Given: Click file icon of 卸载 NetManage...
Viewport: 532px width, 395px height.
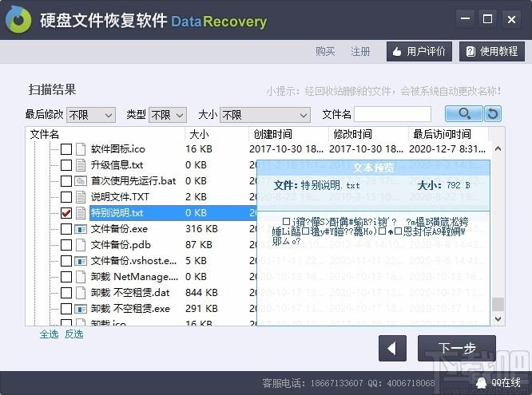Looking at the screenshot, I should [x=81, y=277].
